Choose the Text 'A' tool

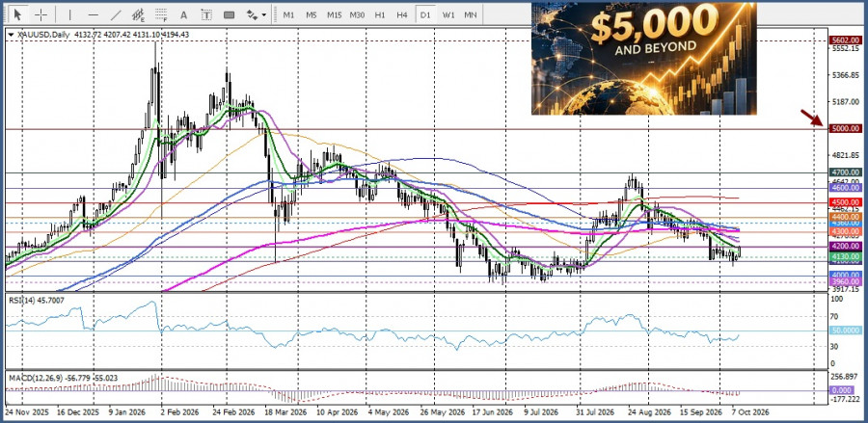click(x=184, y=14)
